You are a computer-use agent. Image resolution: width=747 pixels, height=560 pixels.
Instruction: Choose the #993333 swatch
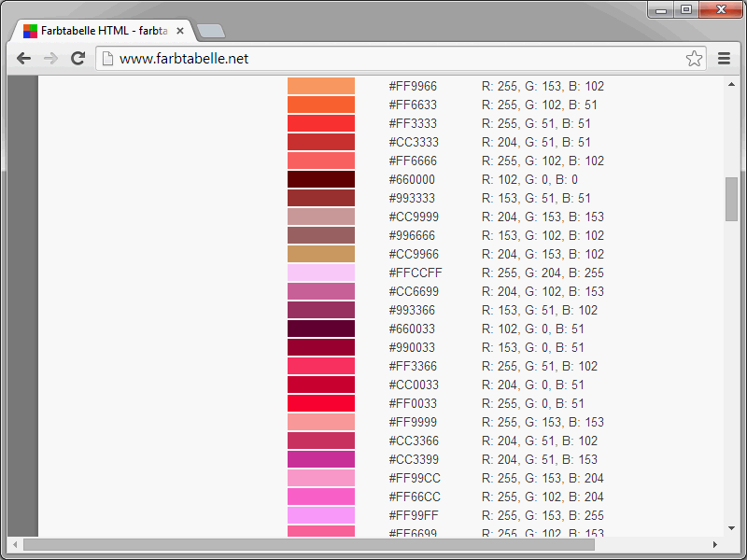pyautogui.click(x=321, y=198)
